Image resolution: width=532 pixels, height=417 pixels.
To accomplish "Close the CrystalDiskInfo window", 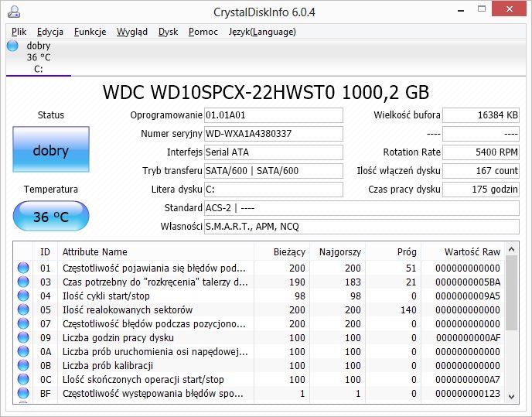I will (509, 9).
